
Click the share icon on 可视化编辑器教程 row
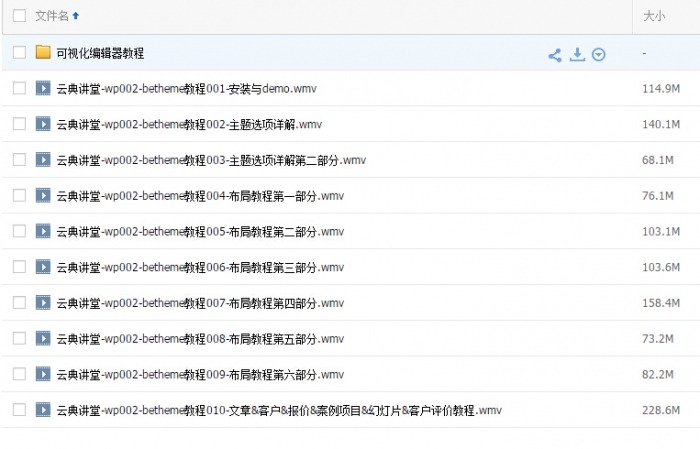(555, 55)
